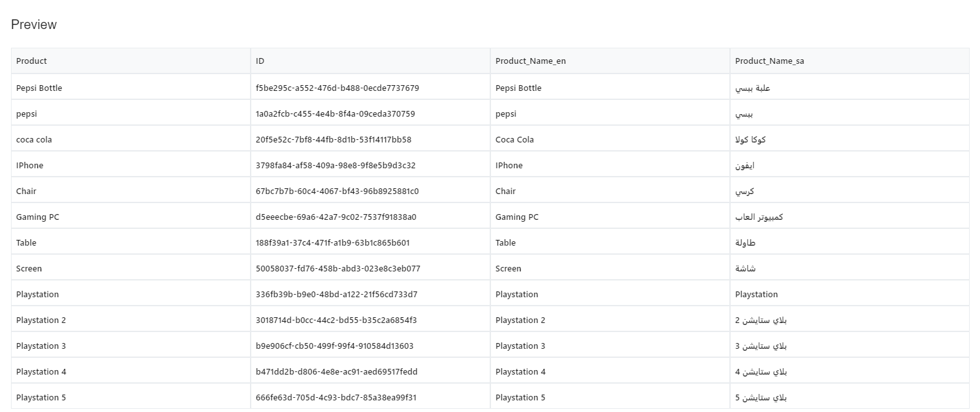Select the IPhone ID starting with 3798fa84
Viewport: 980px width, 412px height.
[x=335, y=166]
